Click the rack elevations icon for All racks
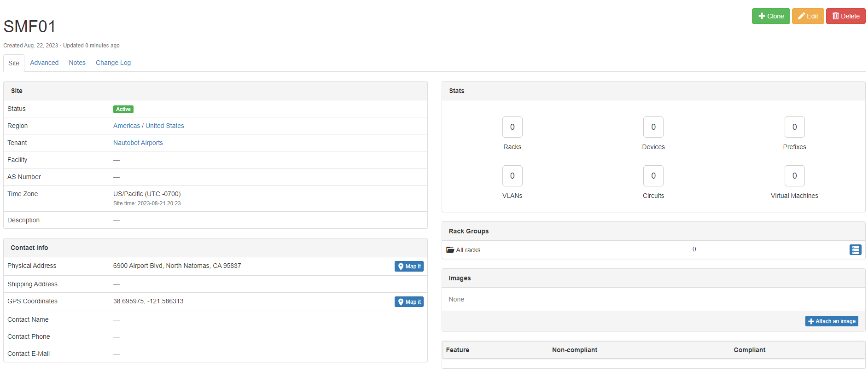The image size is (868, 371). click(855, 250)
